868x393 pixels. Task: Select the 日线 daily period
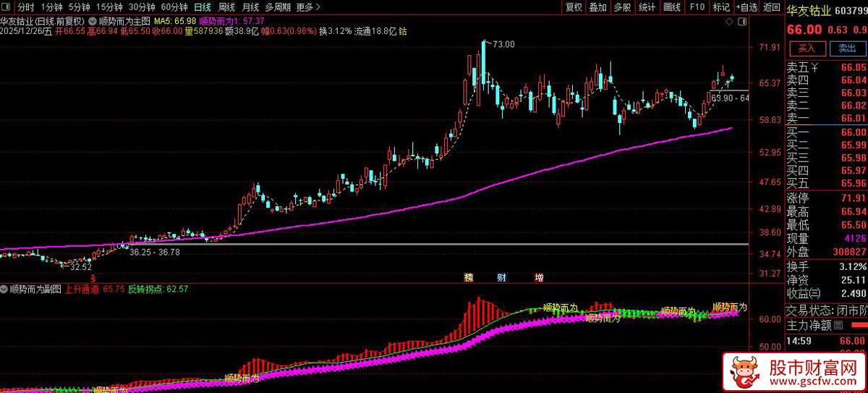203,7
